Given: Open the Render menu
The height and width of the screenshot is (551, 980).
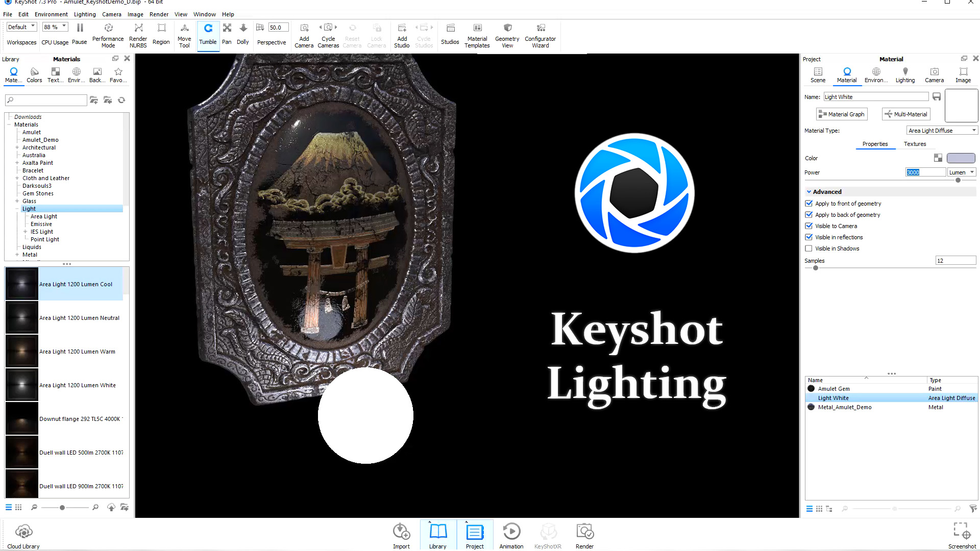Looking at the screenshot, I should (159, 14).
